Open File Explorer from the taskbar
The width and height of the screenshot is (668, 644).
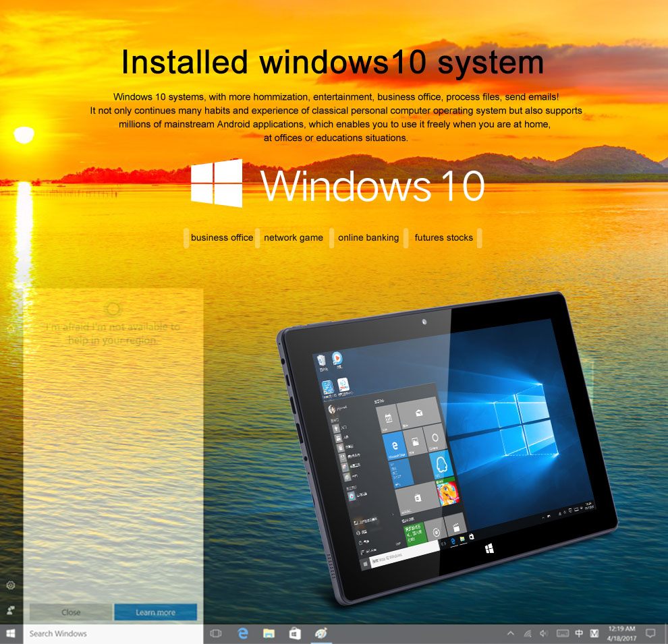[x=269, y=633]
